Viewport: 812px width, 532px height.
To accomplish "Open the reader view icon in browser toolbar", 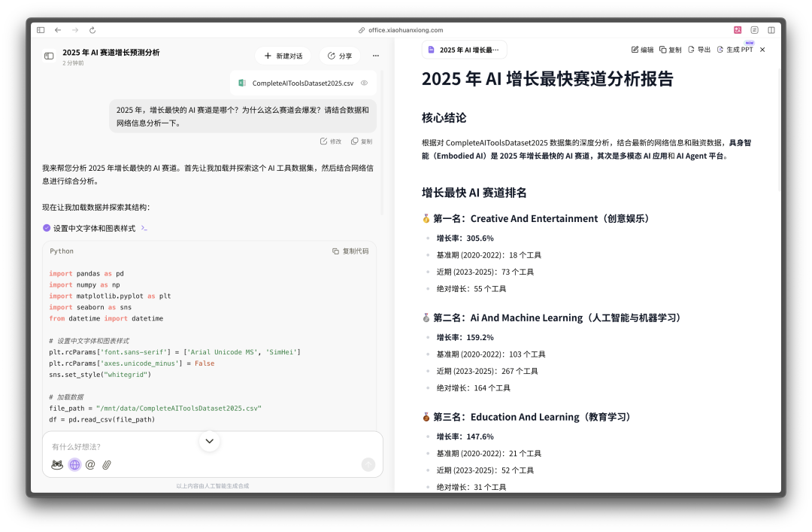I will (x=755, y=30).
